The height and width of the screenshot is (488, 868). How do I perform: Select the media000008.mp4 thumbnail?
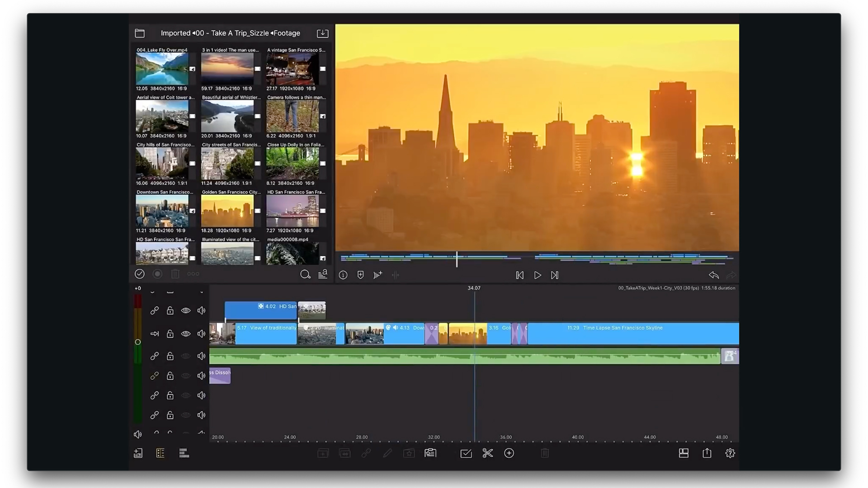(292, 253)
